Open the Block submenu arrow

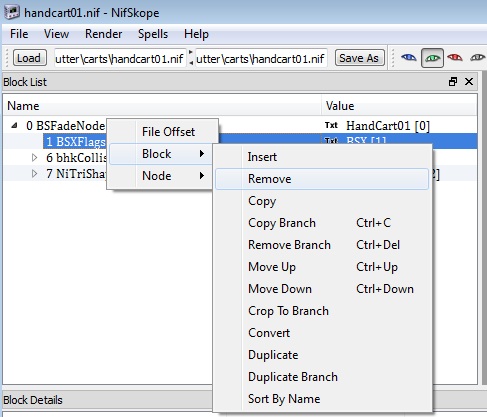[202, 154]
